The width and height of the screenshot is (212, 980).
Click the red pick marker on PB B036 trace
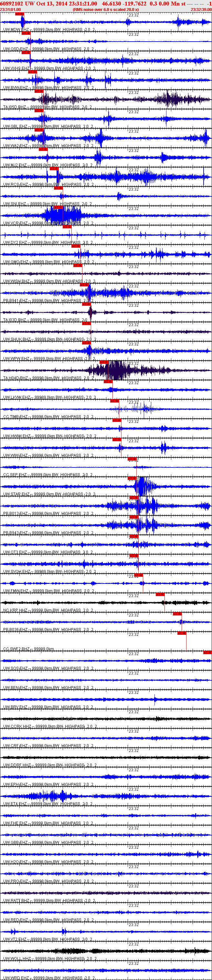tap(177, 614)
